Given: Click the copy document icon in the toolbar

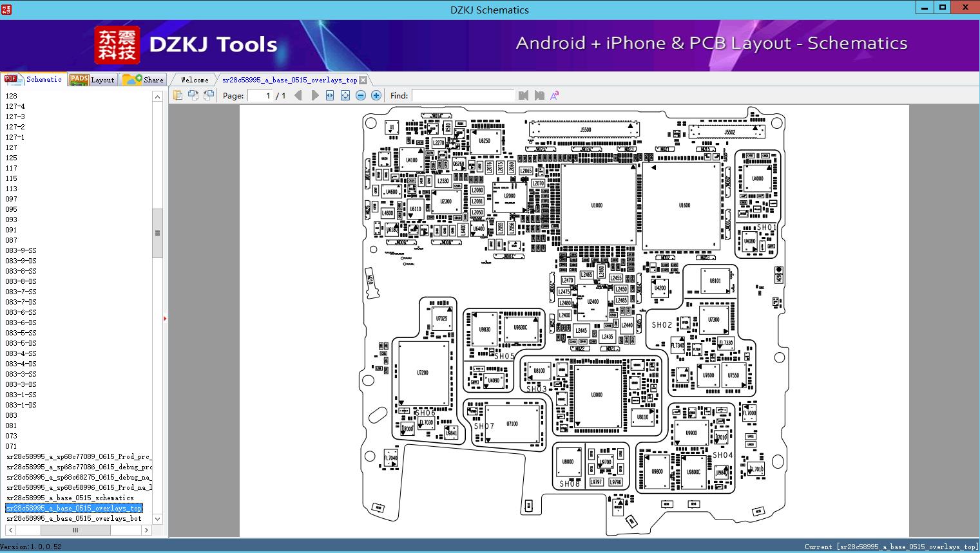Looking at the screenshot, I should pos(177,95).
